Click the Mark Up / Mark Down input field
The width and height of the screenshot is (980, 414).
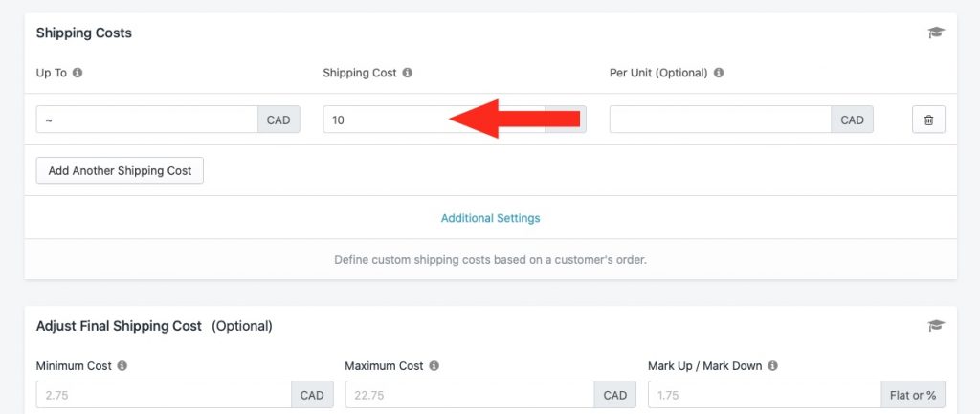pyautogui.click(x=765, y=395)
